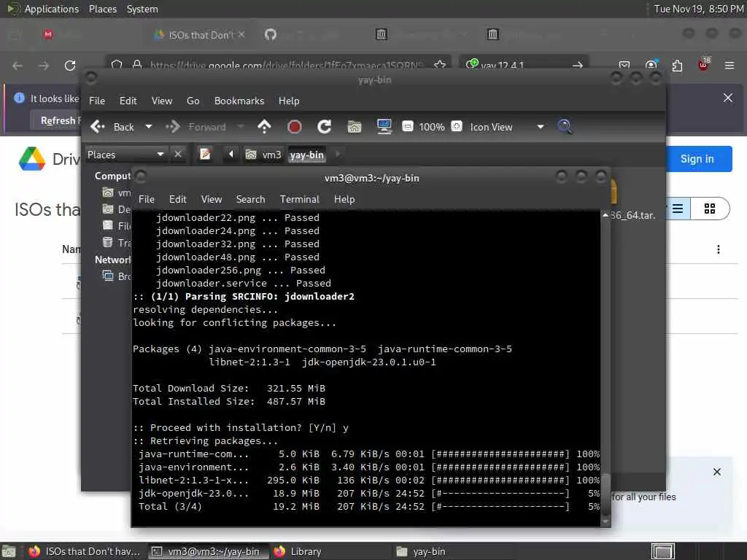The height and width of the screenshot is (560, 747).
Task: Go back in Firefox
Action: point(18,65)
